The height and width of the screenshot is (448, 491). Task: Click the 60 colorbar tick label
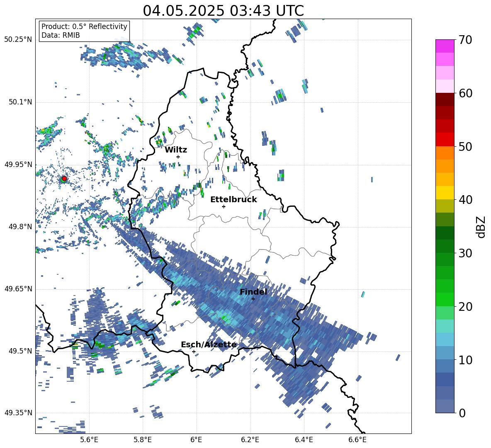point(465,93)
